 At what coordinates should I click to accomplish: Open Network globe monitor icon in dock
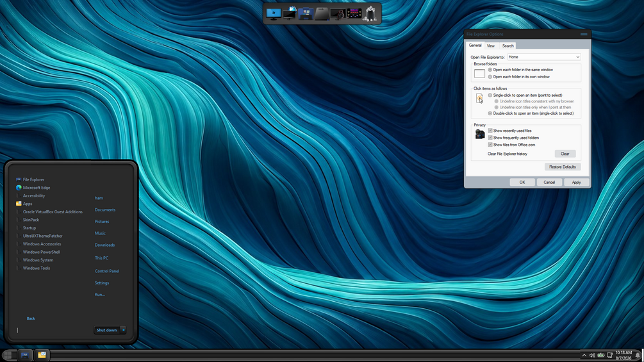tap(290, 13)
